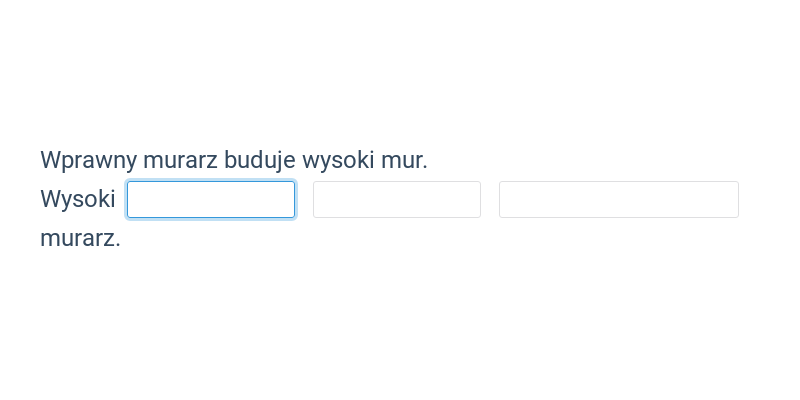800x400 pixels.
Task: Select the third gap preceding final "murarz."
Action: (x=619, y=199)
